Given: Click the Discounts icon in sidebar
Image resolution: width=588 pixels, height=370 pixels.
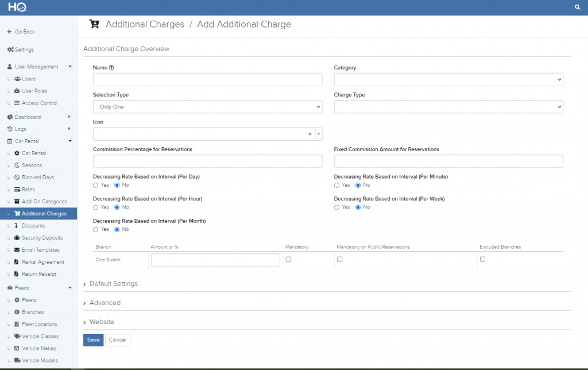Looking at the screenshot, I should [16, 226].
